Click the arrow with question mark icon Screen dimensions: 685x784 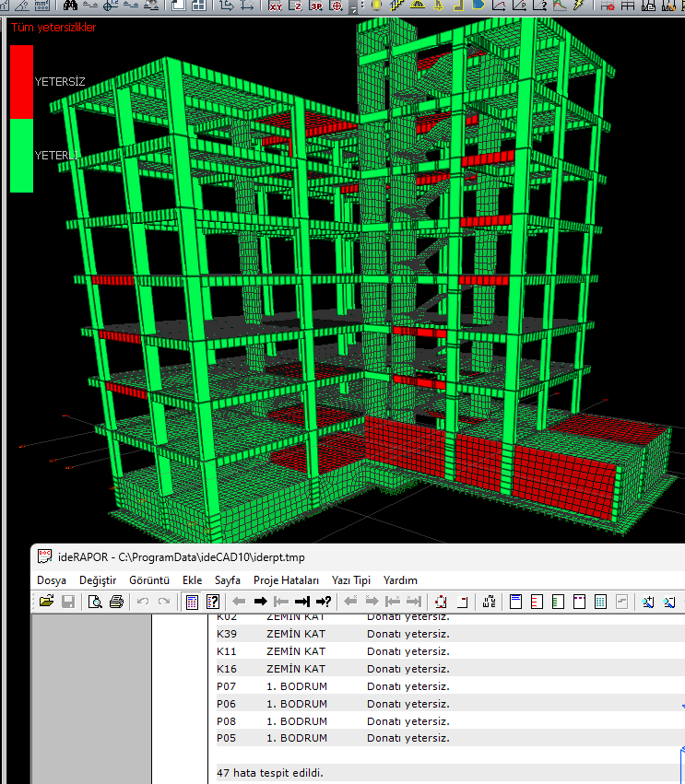324,602
